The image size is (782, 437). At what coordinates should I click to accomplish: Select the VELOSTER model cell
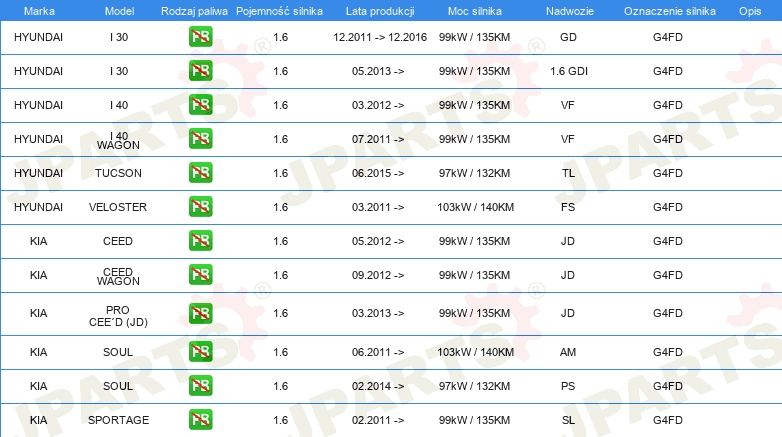(118, 207)
